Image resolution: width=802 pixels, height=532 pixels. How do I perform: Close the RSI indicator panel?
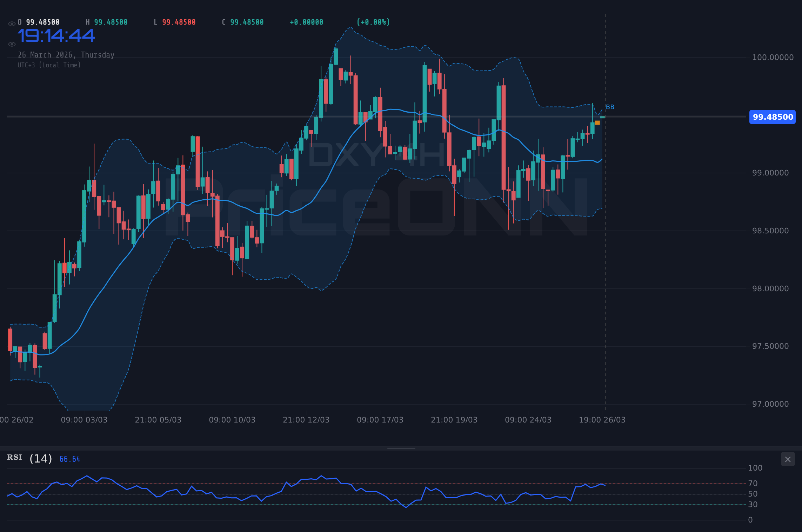(x=788, y=459)
